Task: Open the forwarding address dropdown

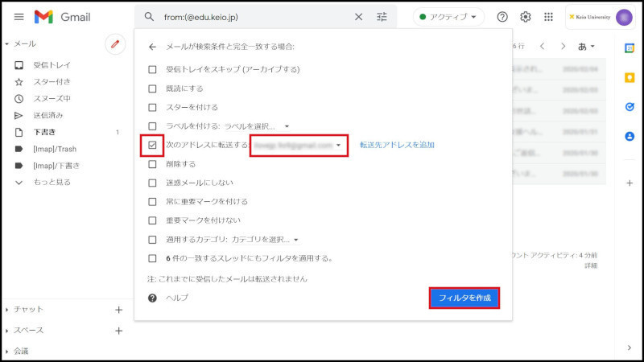Action: [x=298, y=146]
